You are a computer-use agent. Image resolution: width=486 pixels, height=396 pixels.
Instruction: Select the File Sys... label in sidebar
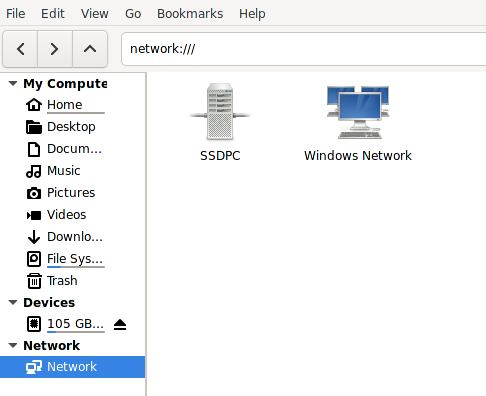tap(75, 259)
